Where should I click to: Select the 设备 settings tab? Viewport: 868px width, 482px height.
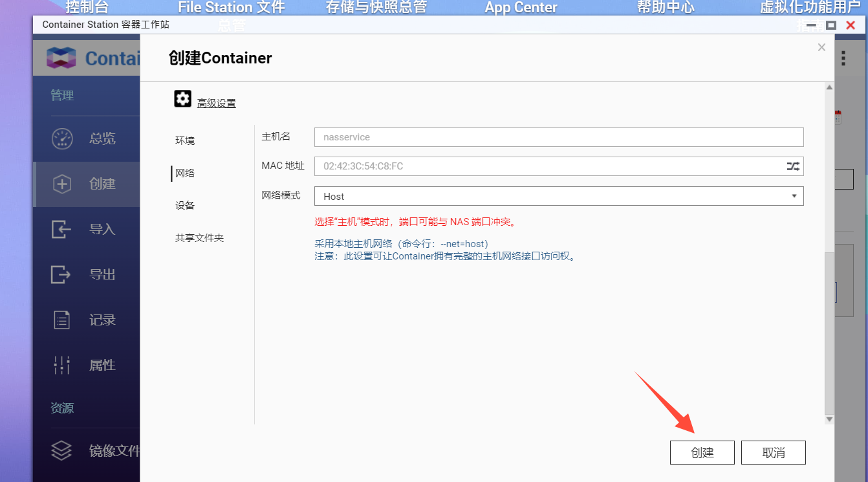pos(185,205)
